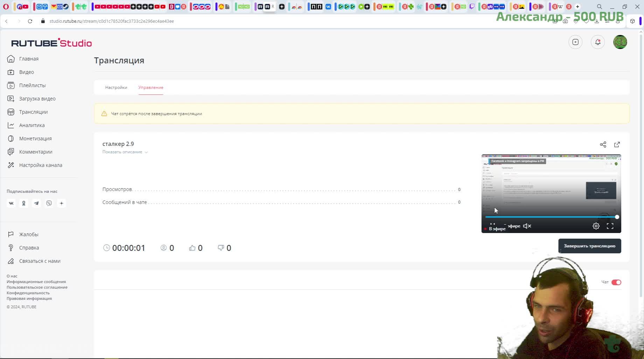The height and width of the screenshot is (359, 644).
Task: Click the dislikes count thumbs-down
Action: click(221, 248)
